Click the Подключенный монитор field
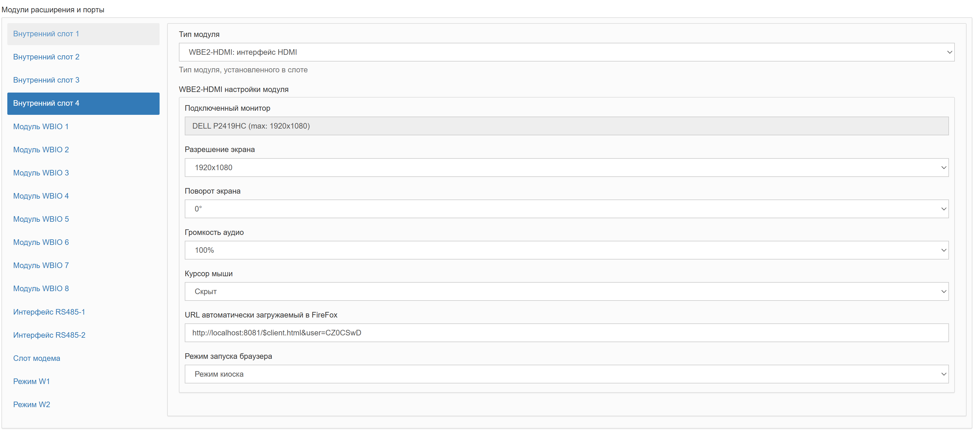Image resolution: width=980 pixels, height=430 pixels. pyautogui.click(x=566, y=126)
